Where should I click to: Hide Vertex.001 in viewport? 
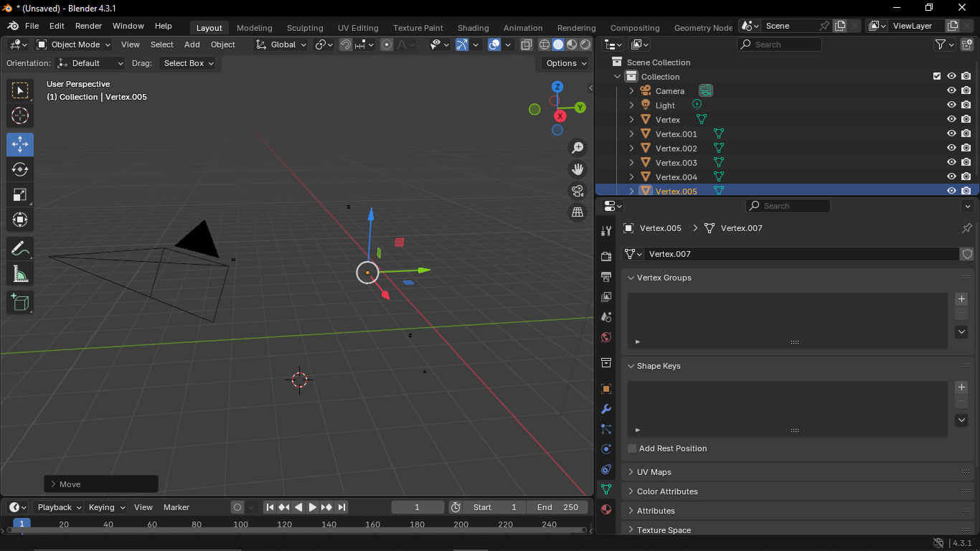tap(951, 134)
